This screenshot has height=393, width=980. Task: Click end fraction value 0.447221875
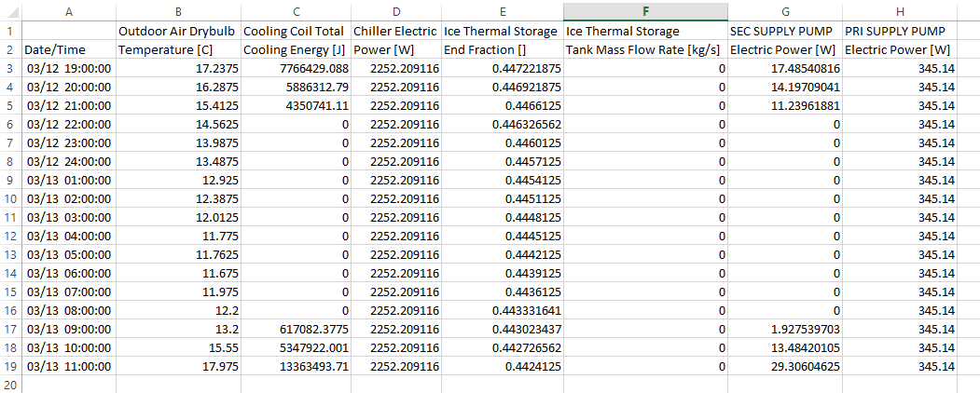(502, 68)
